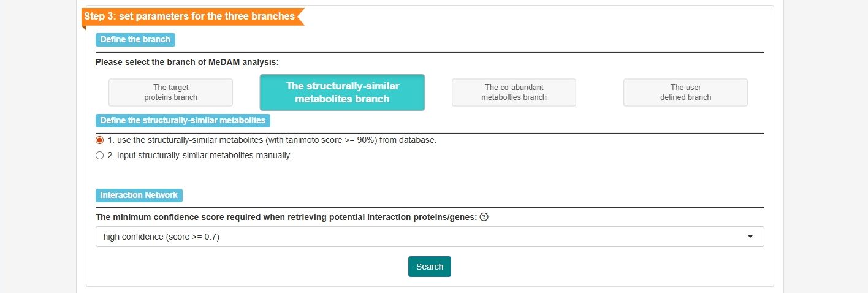Click the tanimoto score option label text
This screenshot has width=868, height=293.
tap(272, 140)
